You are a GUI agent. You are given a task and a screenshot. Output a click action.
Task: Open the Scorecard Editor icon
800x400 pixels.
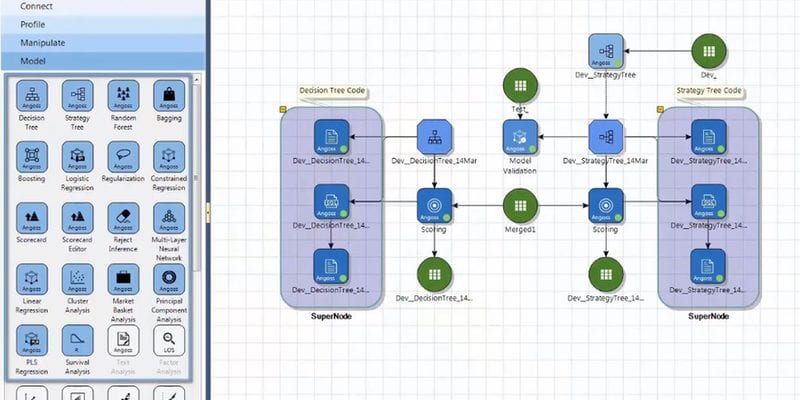(78, 218)
